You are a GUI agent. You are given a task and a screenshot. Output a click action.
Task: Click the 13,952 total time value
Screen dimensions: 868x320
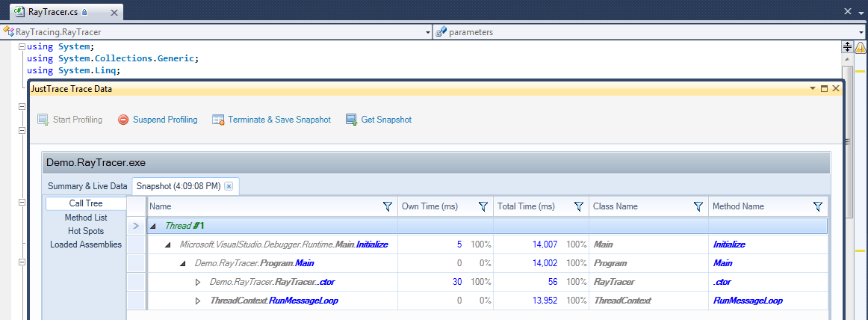[x=545, y=301]
